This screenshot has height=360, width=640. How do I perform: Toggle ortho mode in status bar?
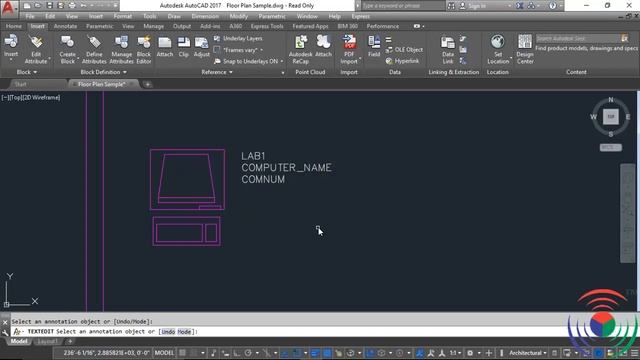[x=237, y=353]
